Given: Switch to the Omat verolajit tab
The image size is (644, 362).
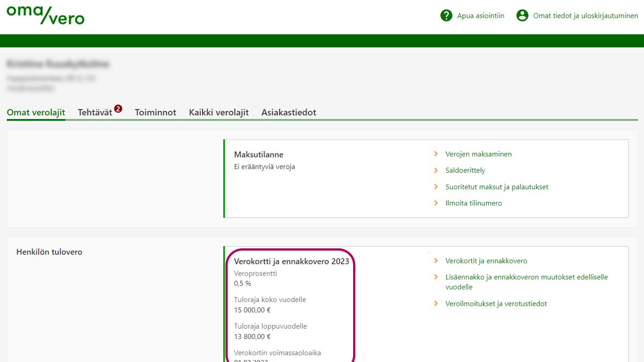Looking at the screenshot, I should tap(36, 113).
